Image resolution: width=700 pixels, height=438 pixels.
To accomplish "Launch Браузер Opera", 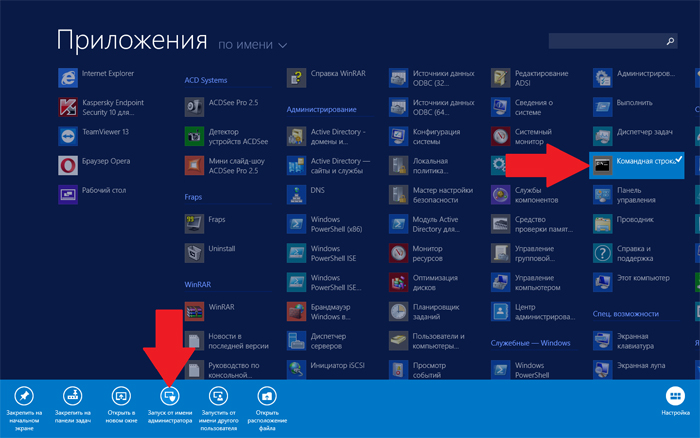I will pyautogui.click(x=68, y=166).
